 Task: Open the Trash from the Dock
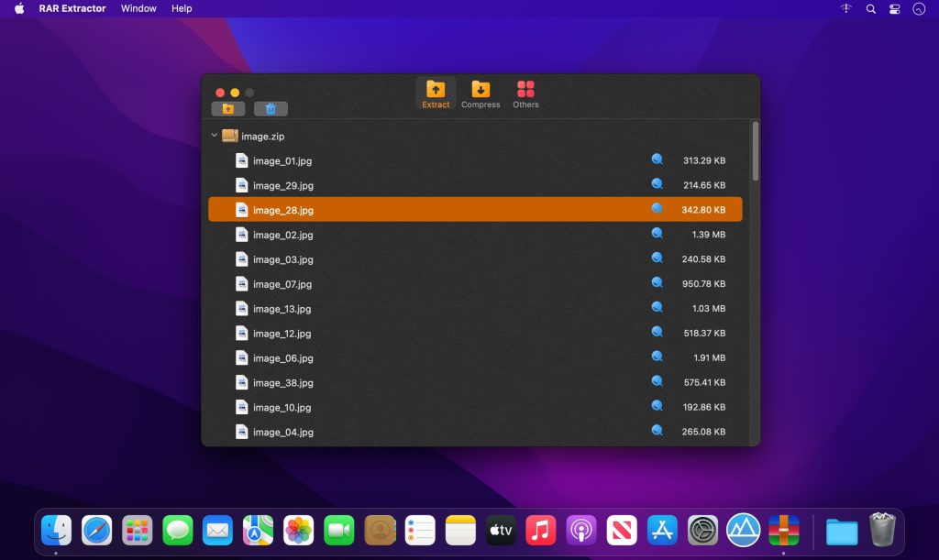pyautogui.click(x=881, y=530)
